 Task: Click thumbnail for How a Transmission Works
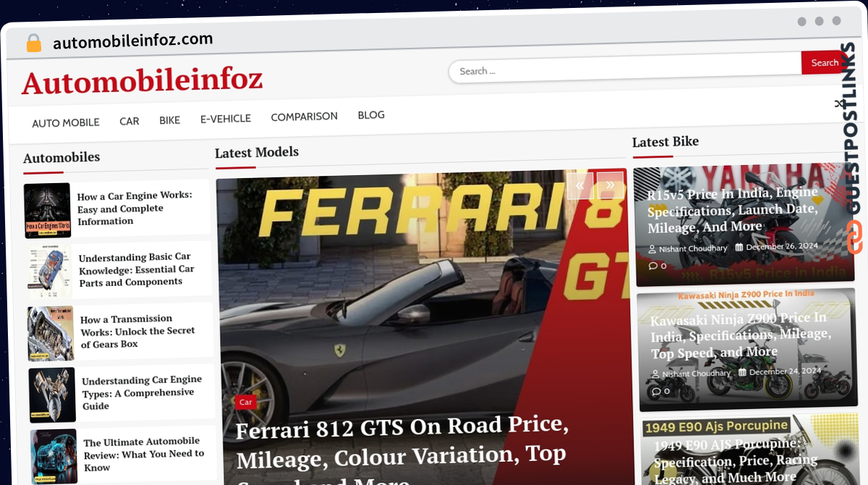pos(51,334)
